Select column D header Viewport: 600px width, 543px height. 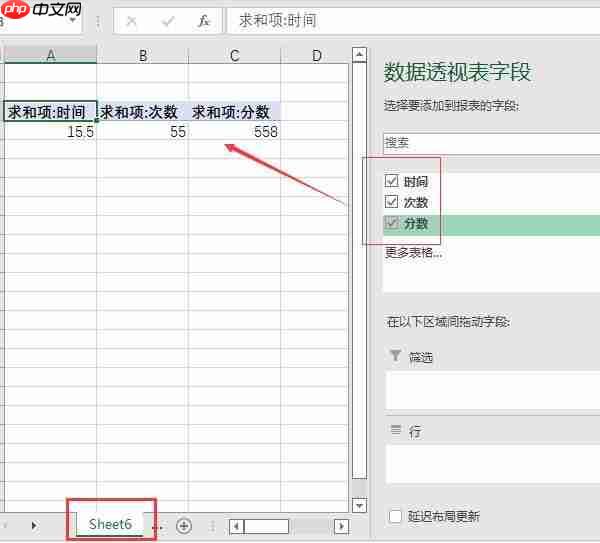coord(315,55)
